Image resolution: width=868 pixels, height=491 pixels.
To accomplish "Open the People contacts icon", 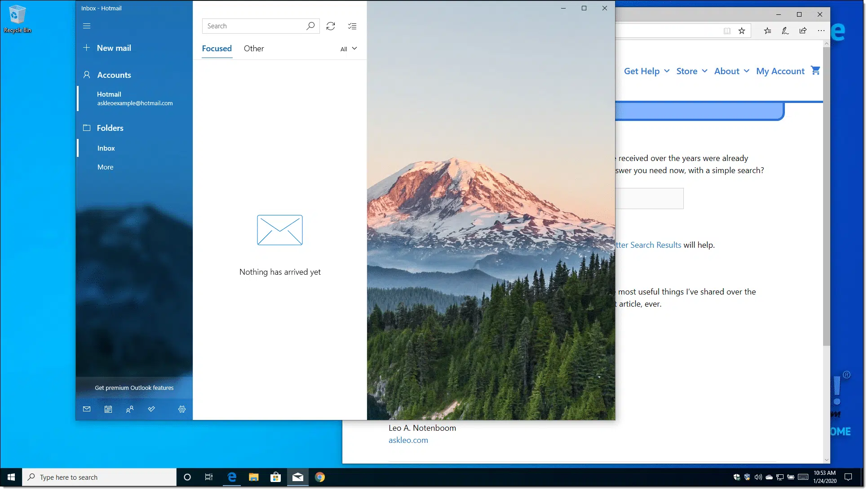I will [130, 409].
